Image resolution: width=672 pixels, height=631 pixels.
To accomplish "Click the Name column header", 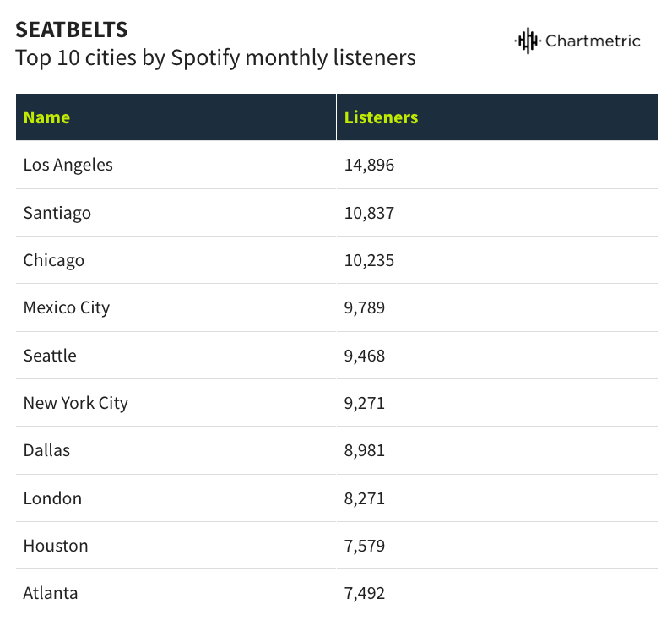I will pos(46,117).
